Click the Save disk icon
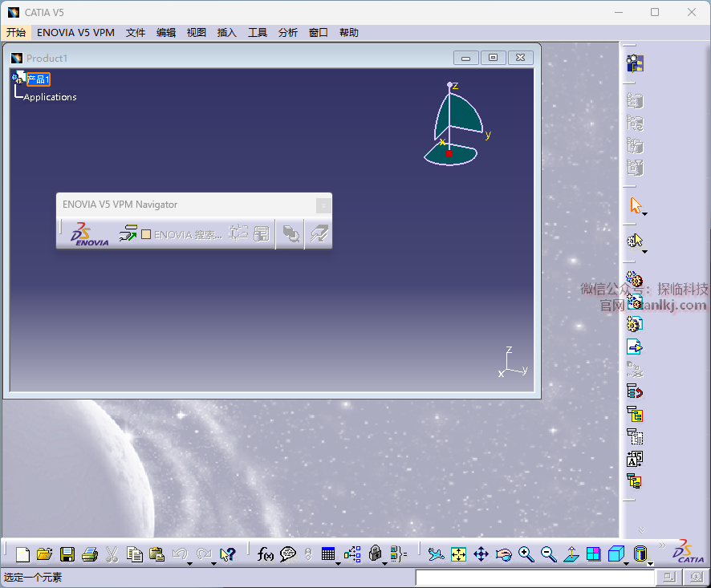The image size is (711, 588). pyautogui.click(x=67, y=554)
